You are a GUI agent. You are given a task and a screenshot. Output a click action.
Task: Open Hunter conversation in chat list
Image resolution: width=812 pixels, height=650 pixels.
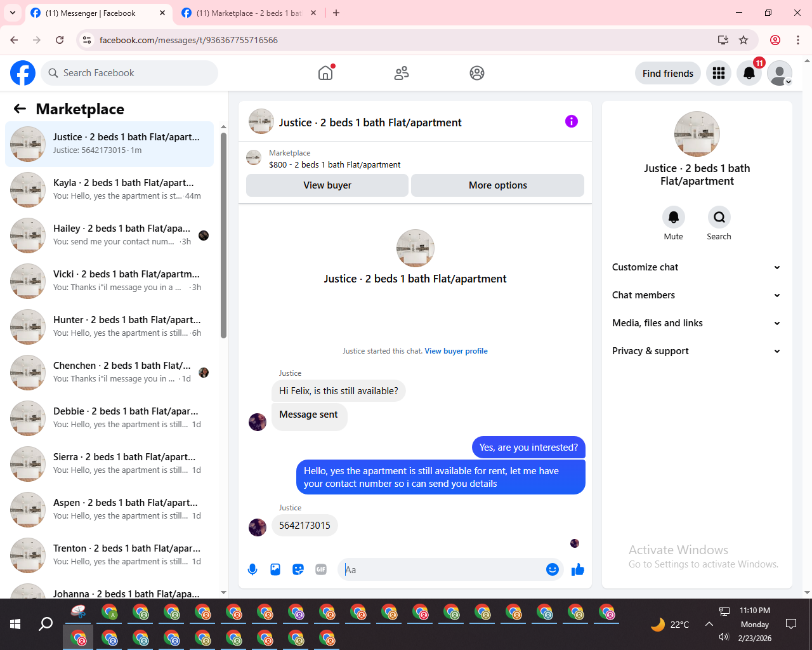click(109, 327)
